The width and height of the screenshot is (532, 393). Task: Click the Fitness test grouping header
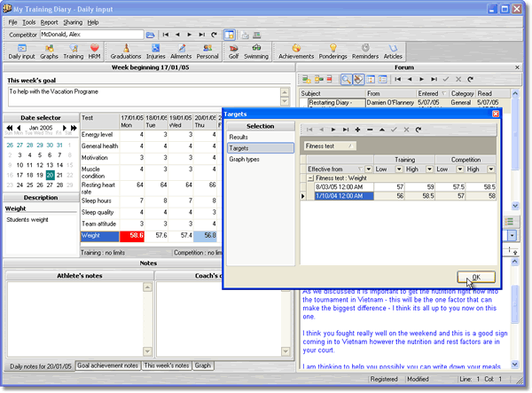[x=330, y=146]
